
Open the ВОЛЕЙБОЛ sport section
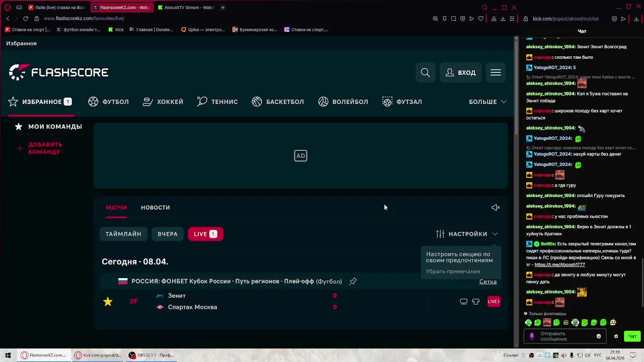(x=343, y=102)
